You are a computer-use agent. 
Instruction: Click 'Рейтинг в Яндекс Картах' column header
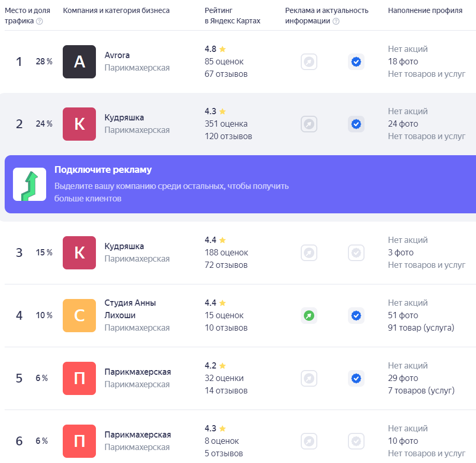[232, 16]
